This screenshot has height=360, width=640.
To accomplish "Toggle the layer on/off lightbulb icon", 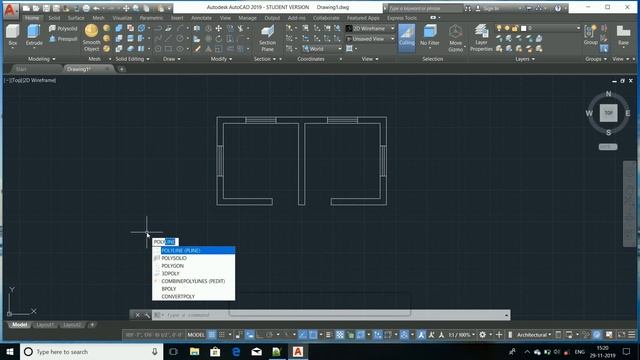I will click(499, 28).
